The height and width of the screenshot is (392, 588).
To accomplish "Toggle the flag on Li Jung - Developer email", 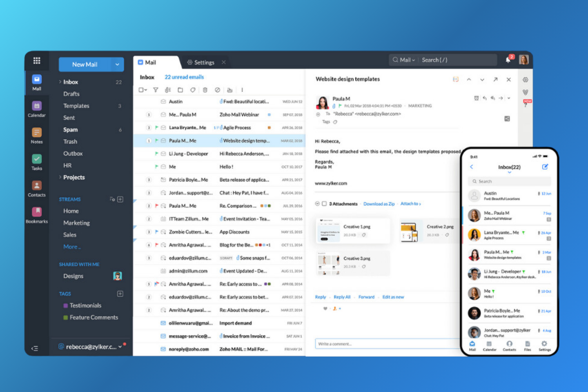I will click(x=157, y=154).
